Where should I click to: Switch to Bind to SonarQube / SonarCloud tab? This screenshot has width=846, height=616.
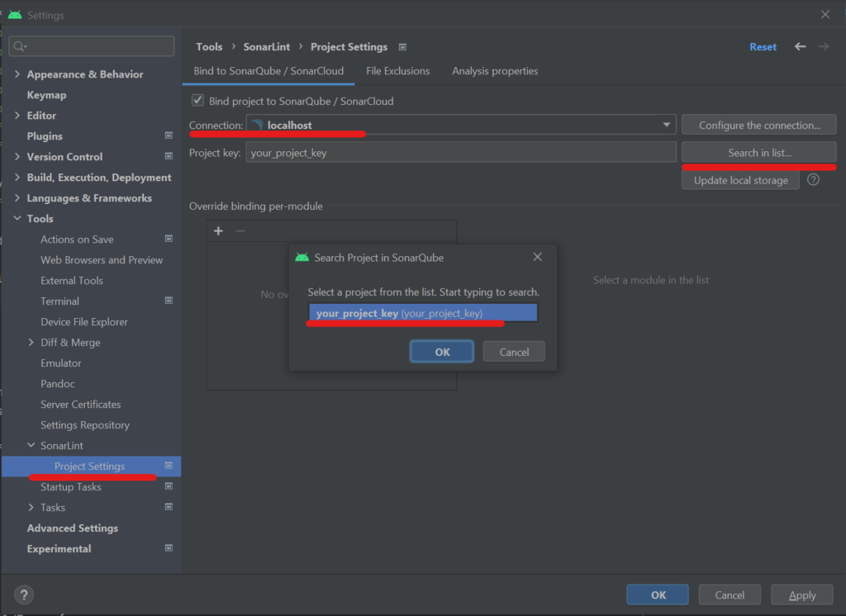pyautogui.click(x=269, y=71)
